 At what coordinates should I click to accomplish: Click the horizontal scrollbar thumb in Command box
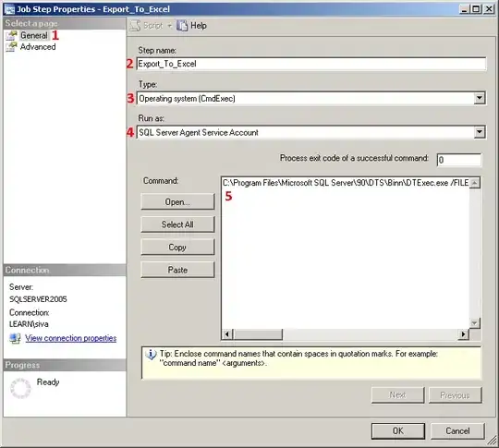click(x=258, y=334)
